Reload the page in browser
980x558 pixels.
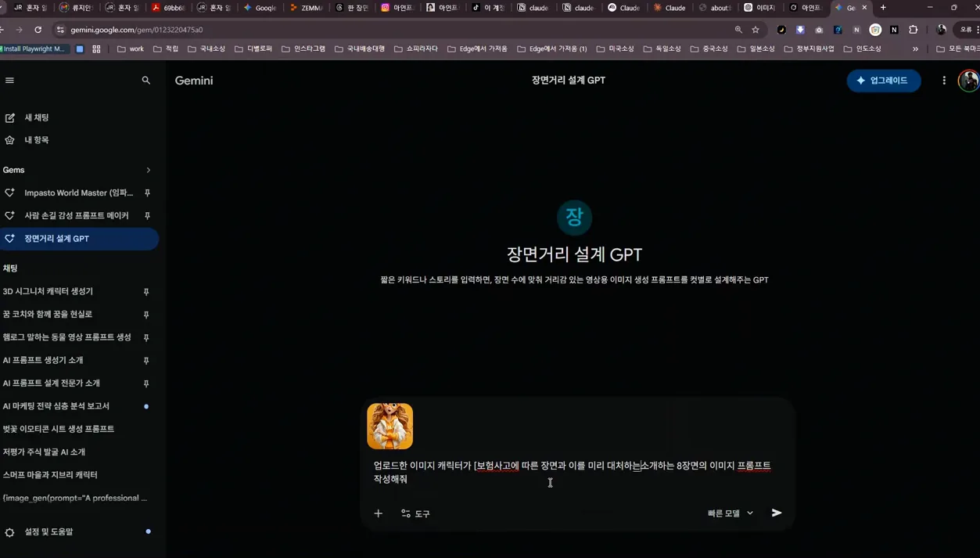coord(38,30)
